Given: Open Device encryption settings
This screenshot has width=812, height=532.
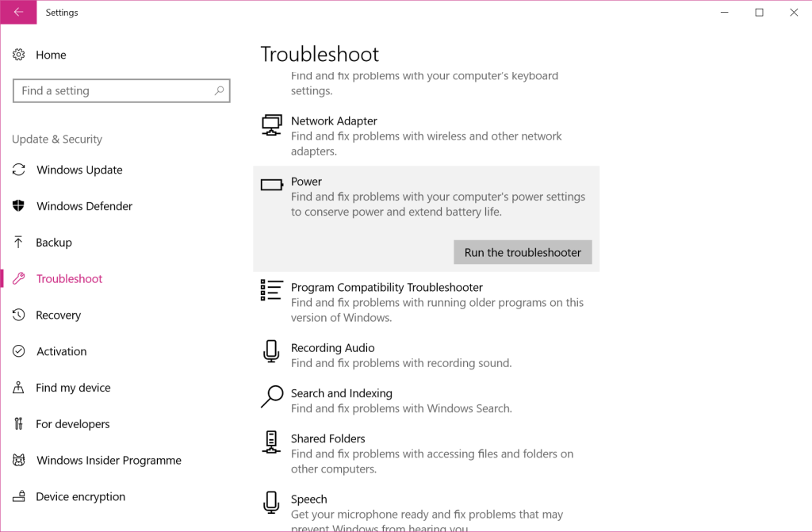Looking at the screenshot, I should [x=80, y=496].
